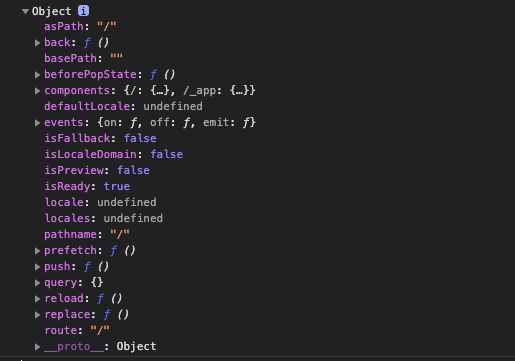The height and width of the screenshot is (361, 515).
Task: Expand the reload function
Action: point(37,299)
